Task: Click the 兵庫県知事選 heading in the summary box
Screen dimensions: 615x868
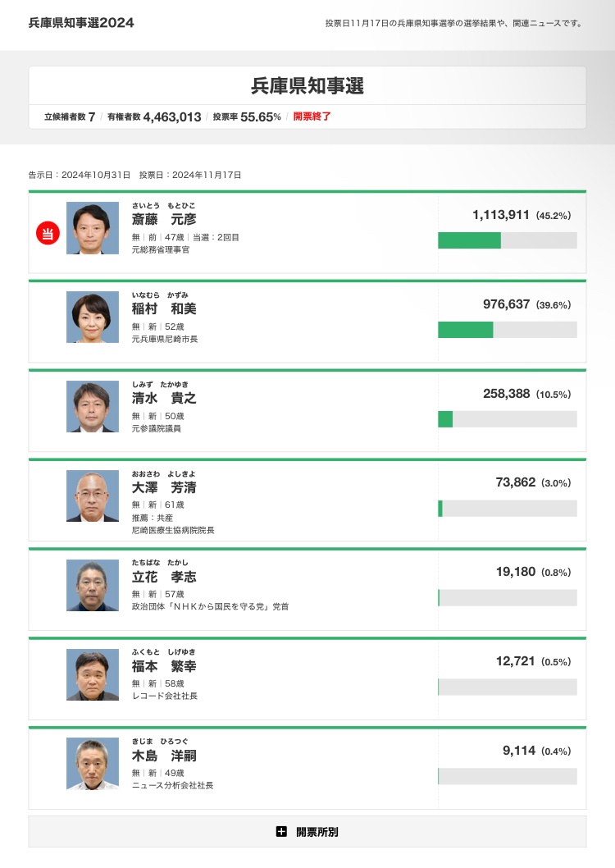Action: coord(307,86)
